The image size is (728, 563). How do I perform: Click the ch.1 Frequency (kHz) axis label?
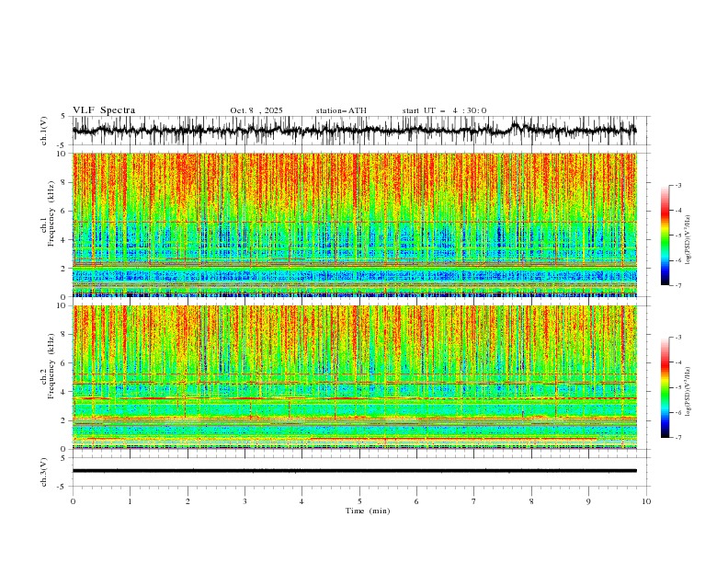[x=48, y=213]
